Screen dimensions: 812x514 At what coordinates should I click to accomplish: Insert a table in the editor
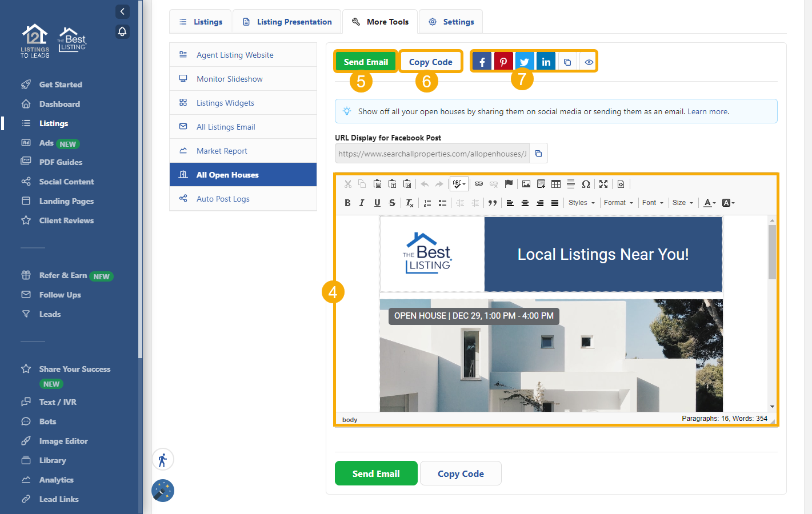[x=556, y=184]
